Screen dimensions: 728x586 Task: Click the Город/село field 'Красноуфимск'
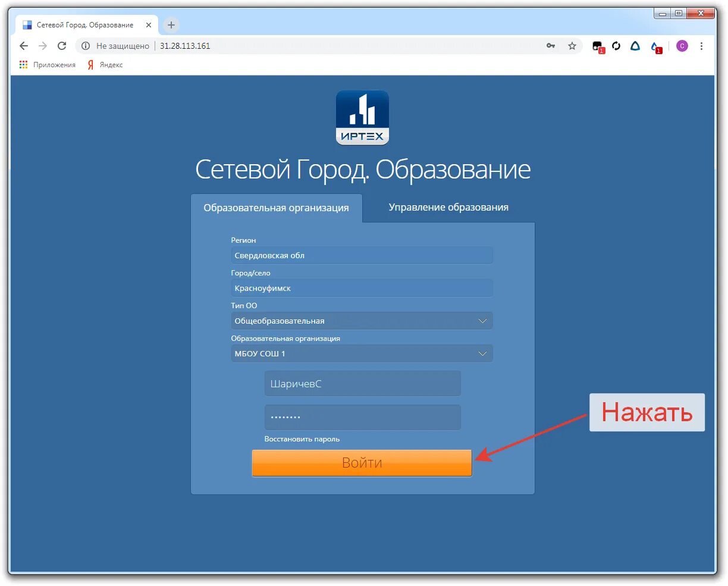click(362, 288)
